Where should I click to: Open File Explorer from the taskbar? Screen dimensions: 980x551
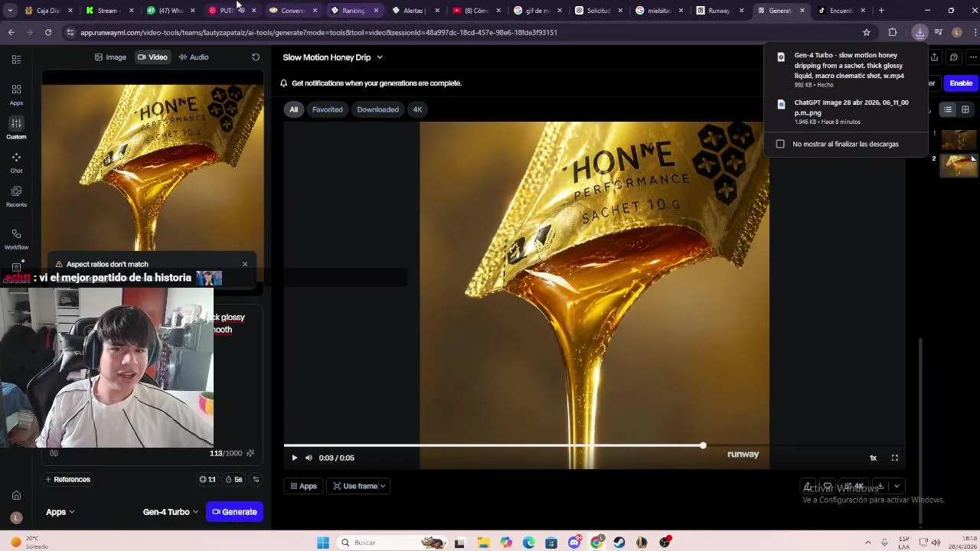click(x=483, y=543)
